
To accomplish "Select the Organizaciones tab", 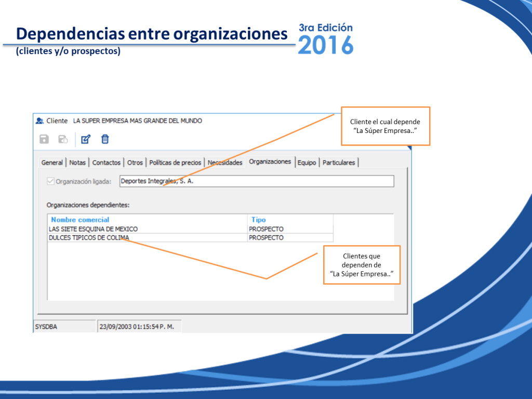I will tap(270, 162).
